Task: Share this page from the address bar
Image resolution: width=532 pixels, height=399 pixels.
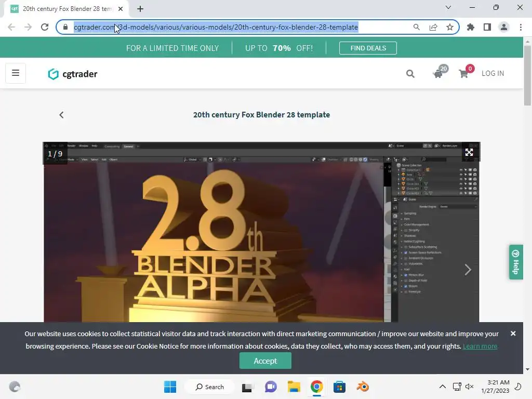Action: pyautogui.click(x=433, y=27)
